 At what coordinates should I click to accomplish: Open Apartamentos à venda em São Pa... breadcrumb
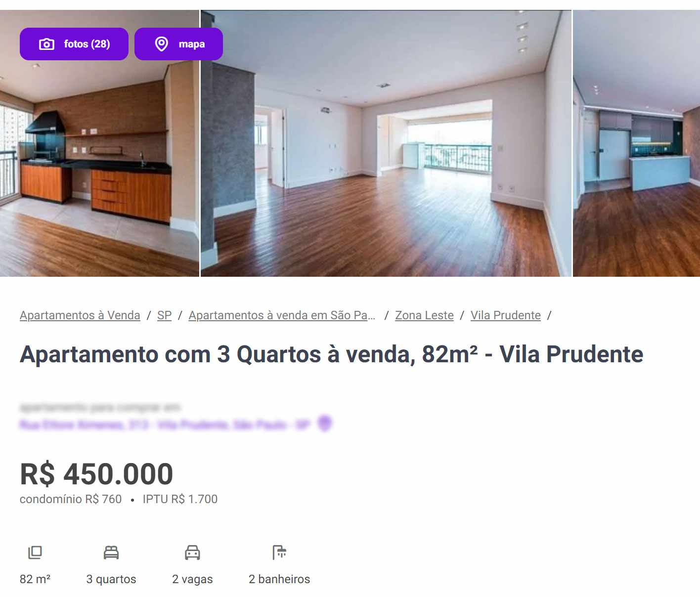pyautogui.click(x=282, y=315)
